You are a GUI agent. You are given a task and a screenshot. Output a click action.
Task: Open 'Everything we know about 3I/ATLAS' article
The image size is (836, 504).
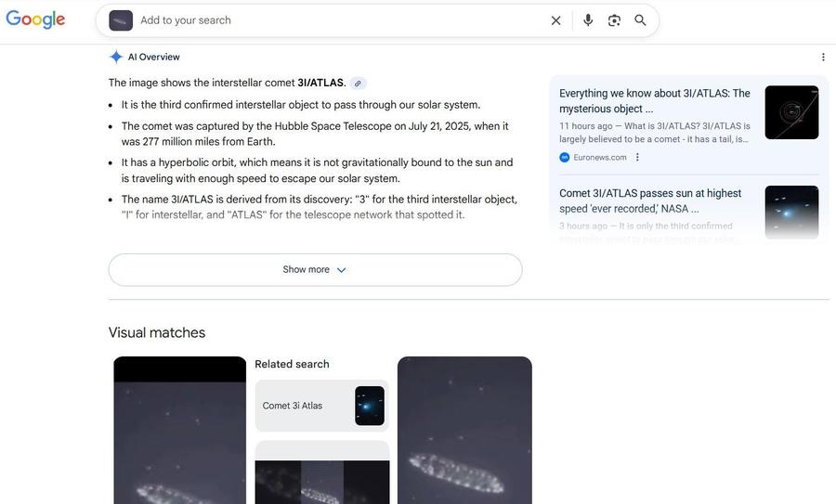655,100
